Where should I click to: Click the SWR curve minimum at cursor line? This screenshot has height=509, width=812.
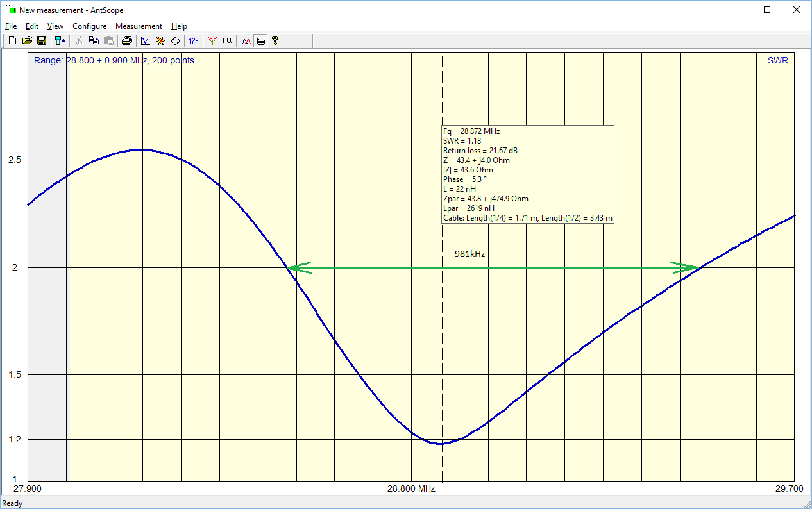(x=442, y=444)
